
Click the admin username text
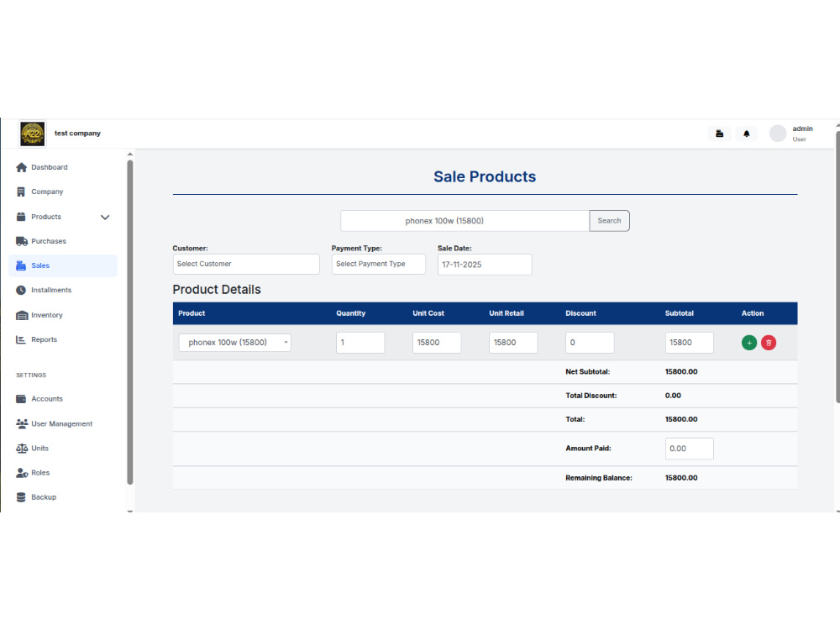click(x=802, y=129)
